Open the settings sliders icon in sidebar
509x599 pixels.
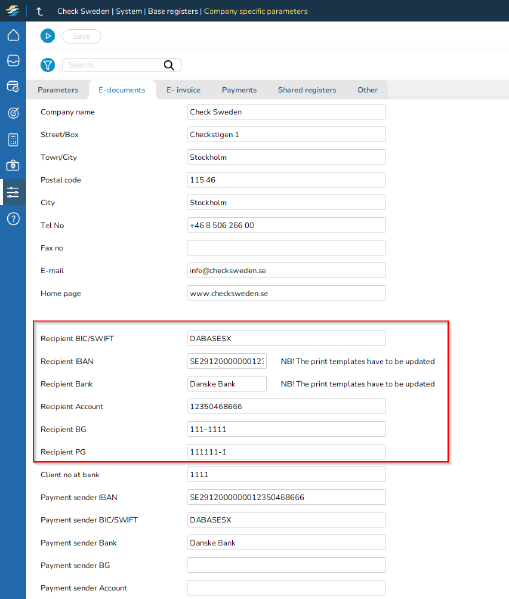[x=13, y=192]
